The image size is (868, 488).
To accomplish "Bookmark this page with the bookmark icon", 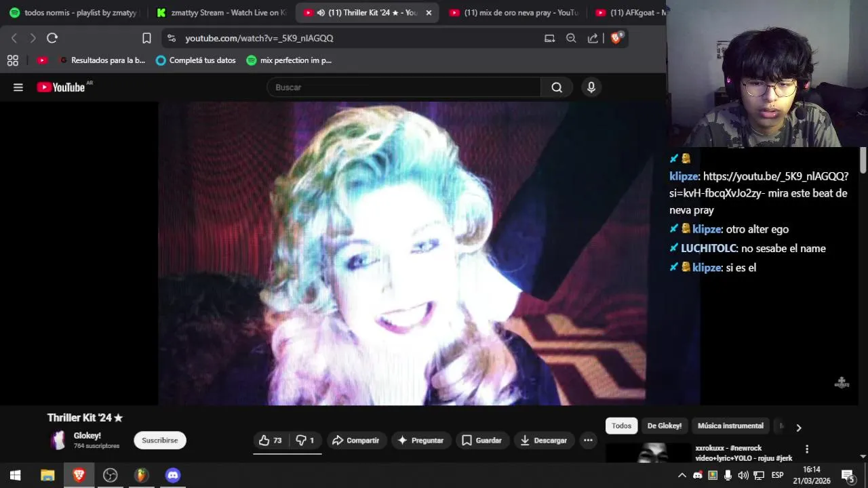I will (146, 39).
